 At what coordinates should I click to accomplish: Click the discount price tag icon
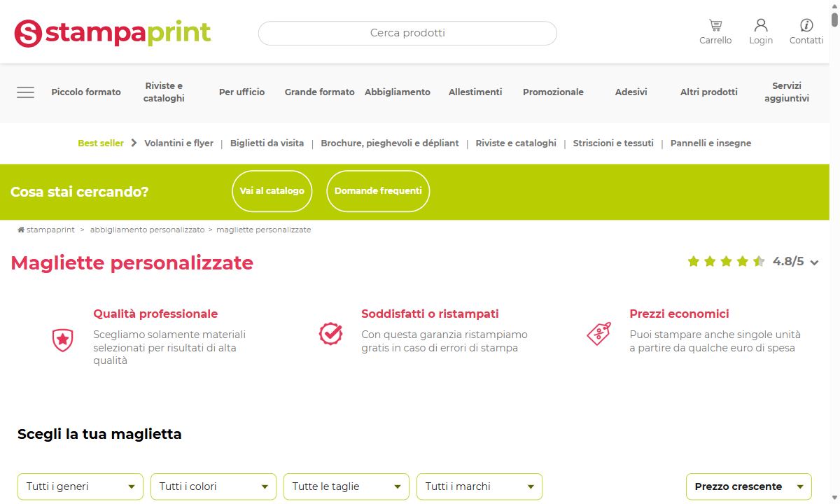pyautogui.click(x=598, y=334)
